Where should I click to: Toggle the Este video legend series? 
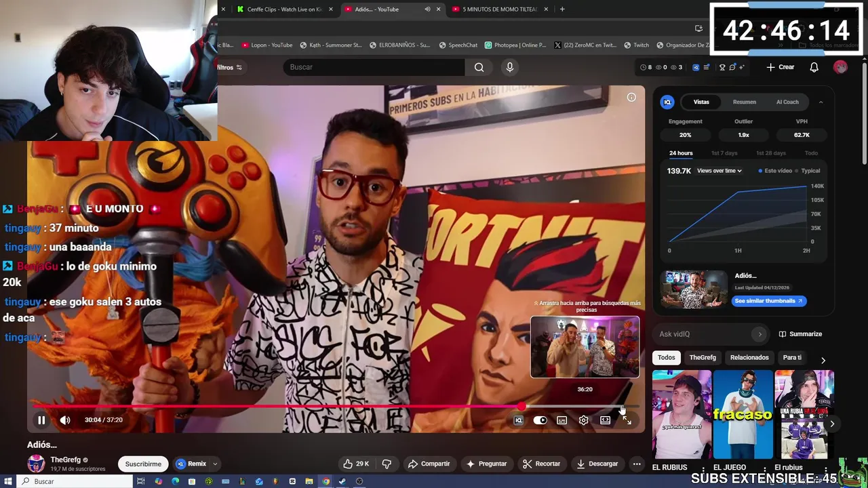pos(775,171)
